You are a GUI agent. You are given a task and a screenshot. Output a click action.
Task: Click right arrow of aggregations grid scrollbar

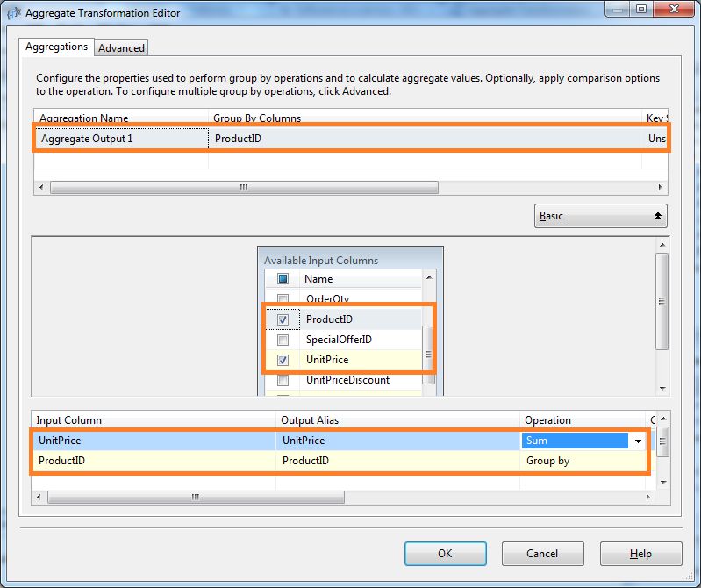coord(661,187)
